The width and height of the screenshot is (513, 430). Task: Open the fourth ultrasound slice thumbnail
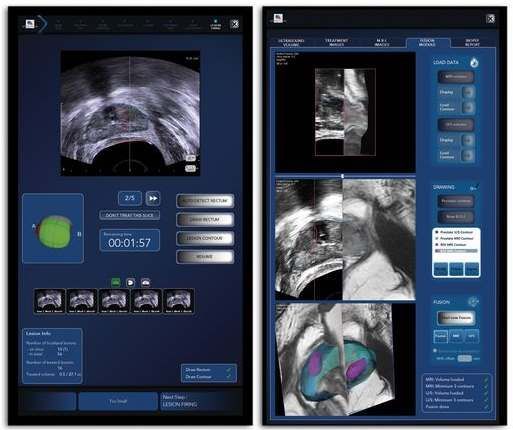coord(146,301)
